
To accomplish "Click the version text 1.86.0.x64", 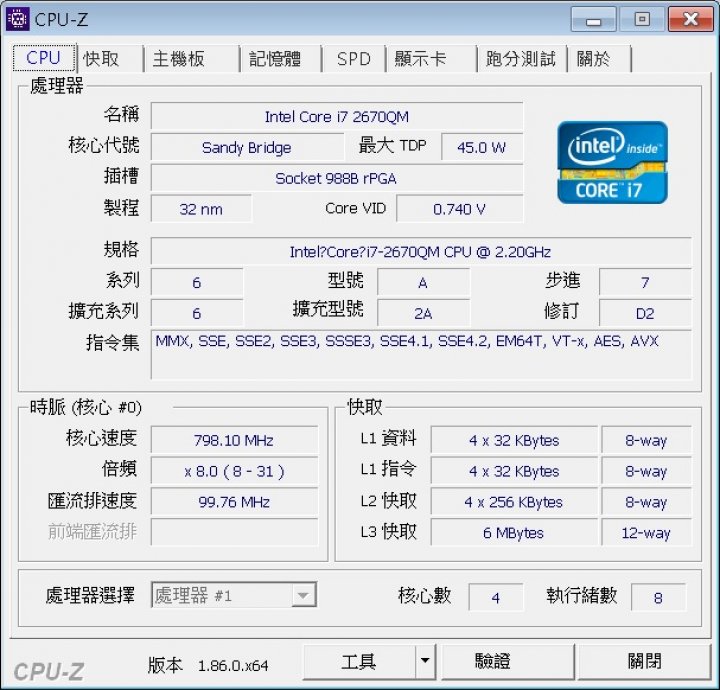I will pos(233,665).
